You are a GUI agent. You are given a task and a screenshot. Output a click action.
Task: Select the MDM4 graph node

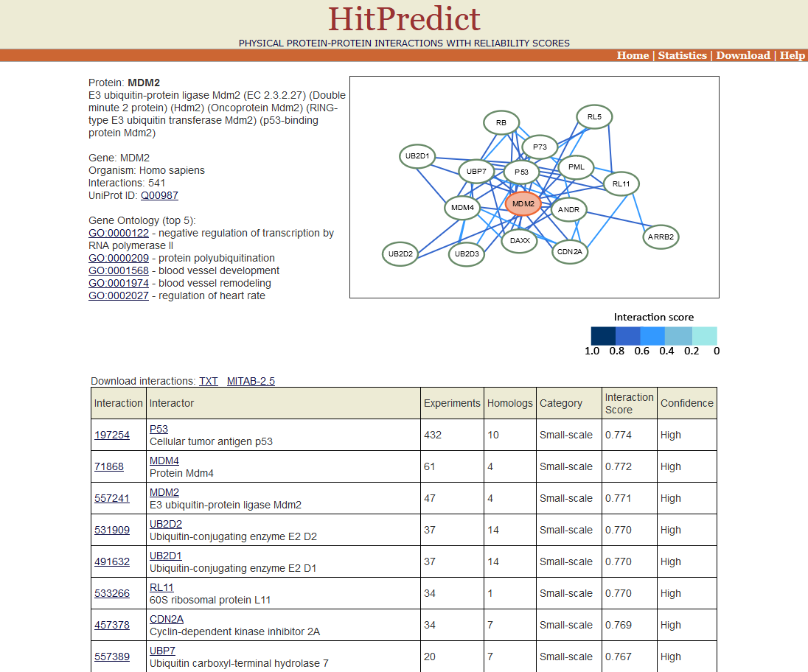coord(462,208)
